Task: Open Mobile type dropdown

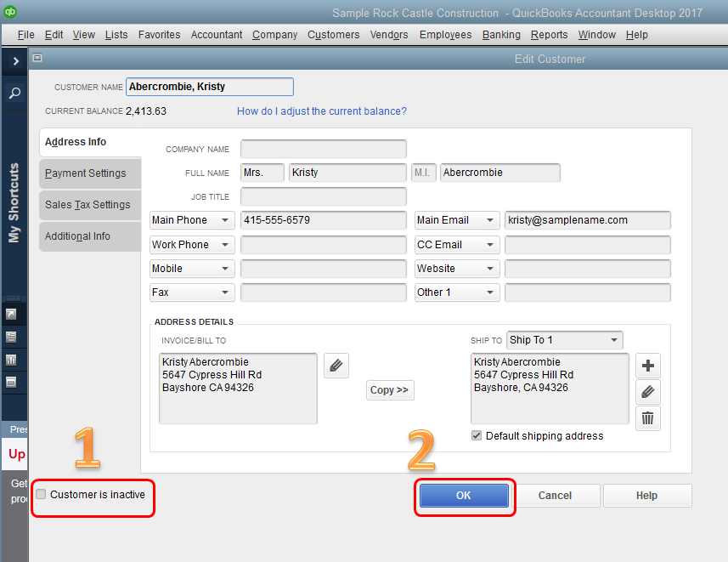Action: pyautogui.click(x=192, y=268)
